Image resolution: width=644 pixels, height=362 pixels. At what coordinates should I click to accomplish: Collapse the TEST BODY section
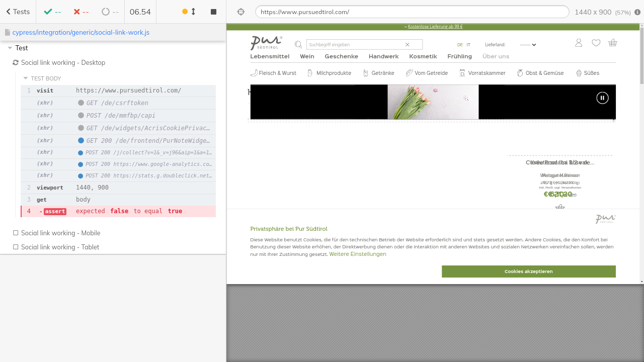26,78
